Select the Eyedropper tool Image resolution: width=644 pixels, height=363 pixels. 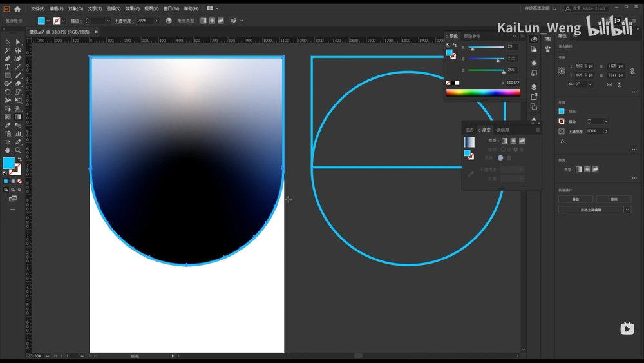tap(7, 125)
